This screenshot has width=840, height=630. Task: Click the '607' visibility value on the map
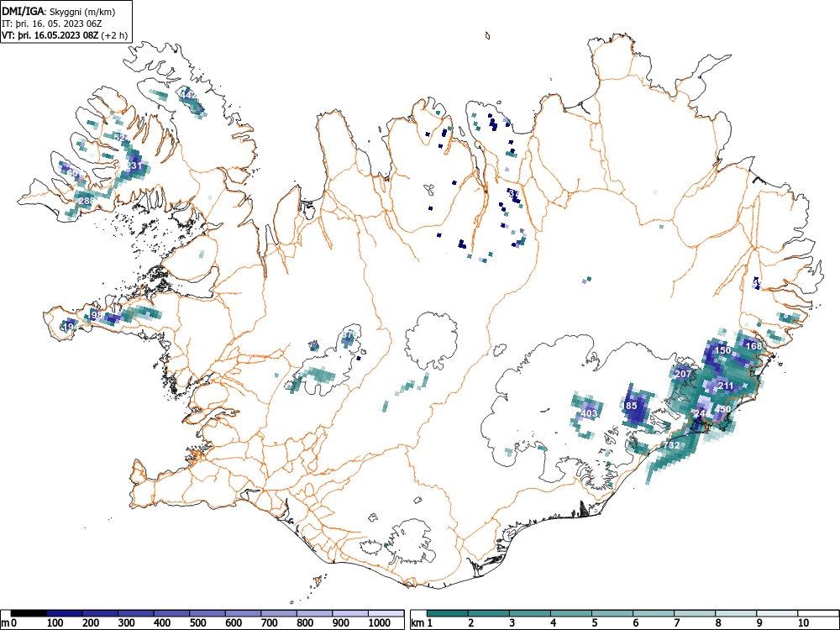[x=76, y=173]
